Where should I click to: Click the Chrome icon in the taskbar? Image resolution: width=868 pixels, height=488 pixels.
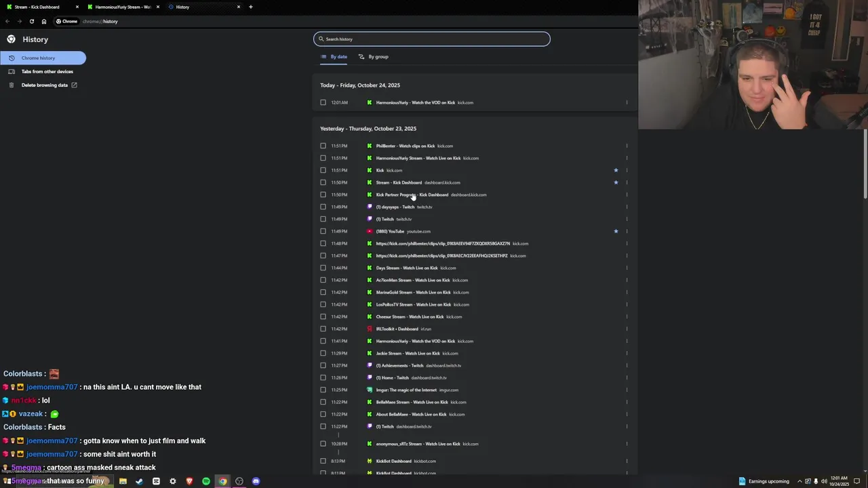(222, 481)
